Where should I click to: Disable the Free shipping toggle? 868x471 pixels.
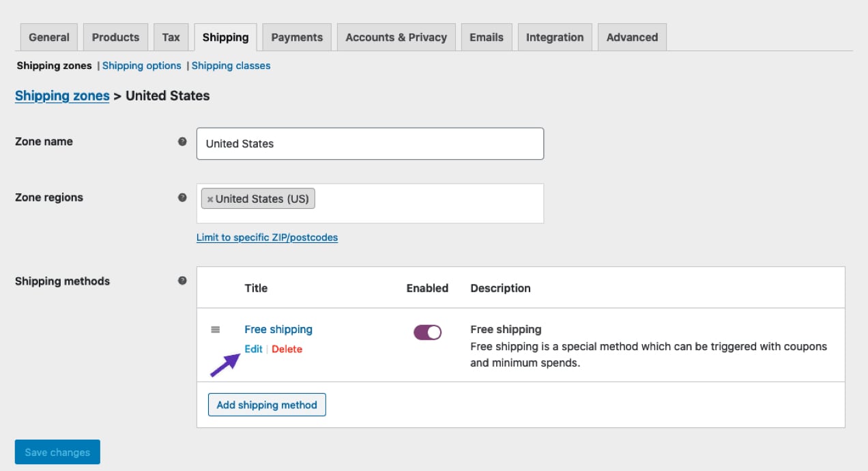pos(426,332)
